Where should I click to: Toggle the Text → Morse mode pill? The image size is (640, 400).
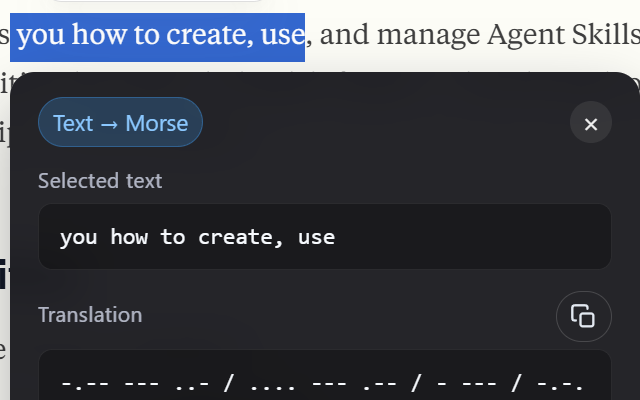(120, 123)
